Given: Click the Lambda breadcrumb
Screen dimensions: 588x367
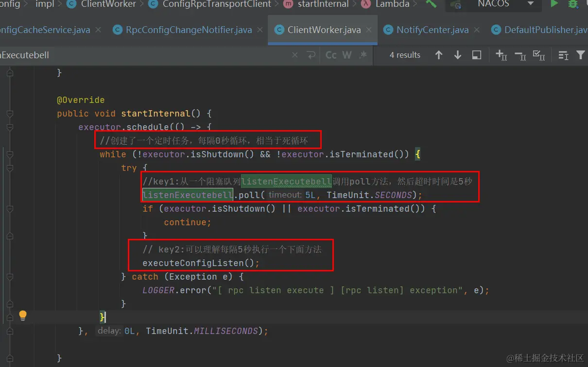Looking at the screenshot, I should pos(392,4).
